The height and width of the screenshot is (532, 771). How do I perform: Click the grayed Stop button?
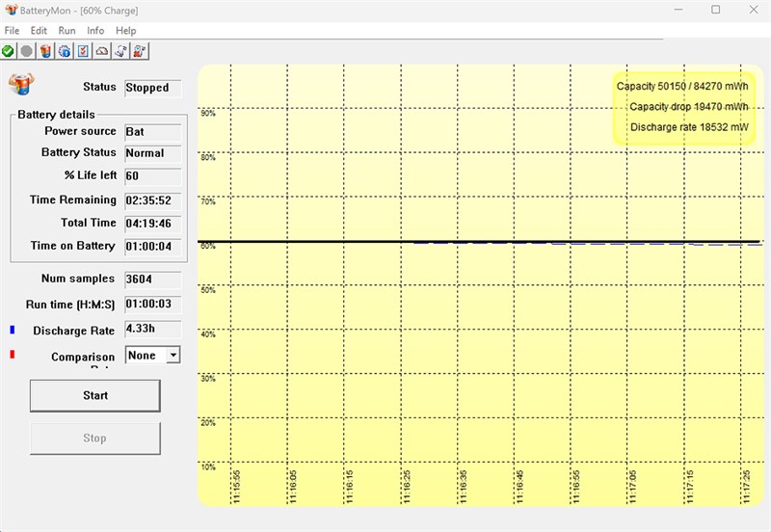tap(94, 439)
